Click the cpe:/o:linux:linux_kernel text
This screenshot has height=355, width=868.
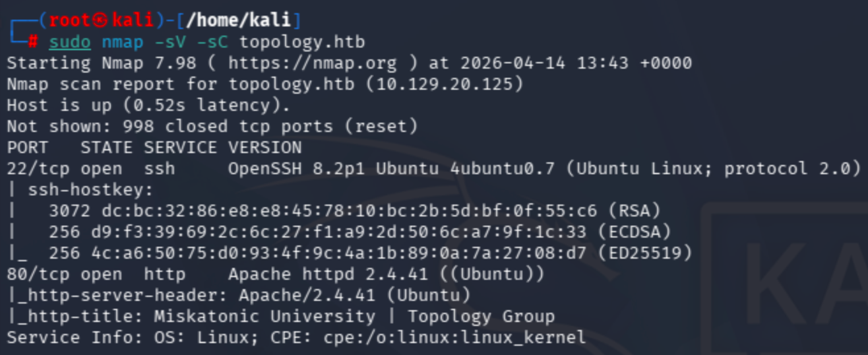tap(454, 337)
